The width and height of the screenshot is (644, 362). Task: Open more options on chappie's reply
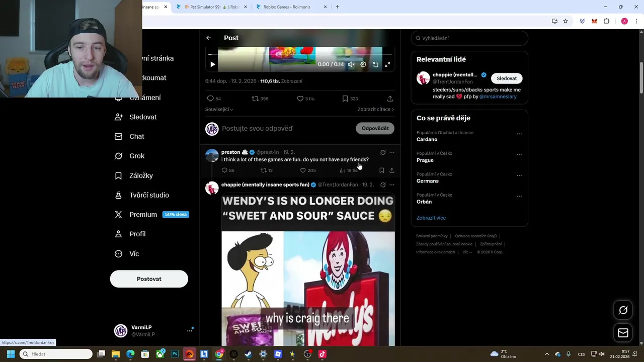click(392, 185)
